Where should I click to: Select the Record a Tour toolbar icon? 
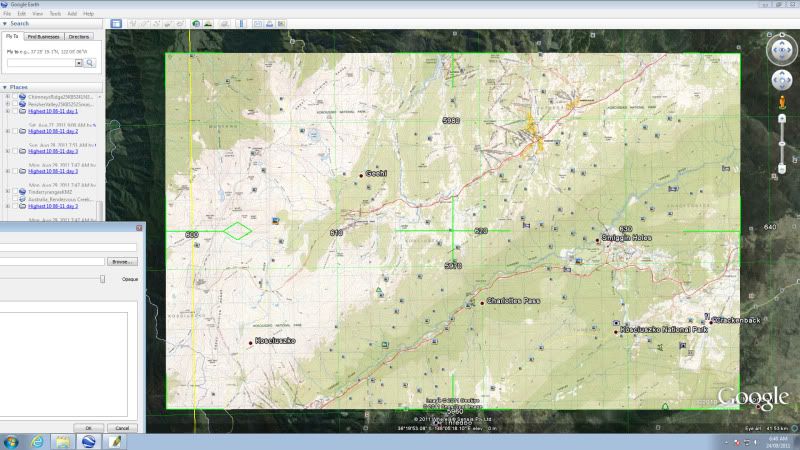click(x=180, y=23)
